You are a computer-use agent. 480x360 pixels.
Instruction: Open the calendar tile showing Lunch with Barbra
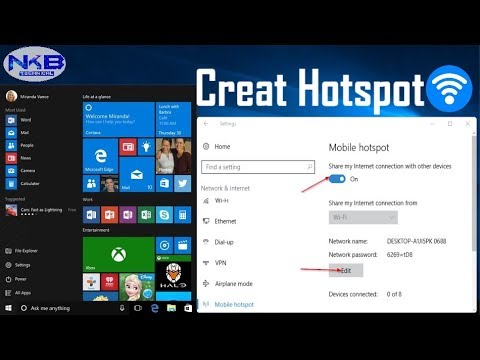point(173,119)
